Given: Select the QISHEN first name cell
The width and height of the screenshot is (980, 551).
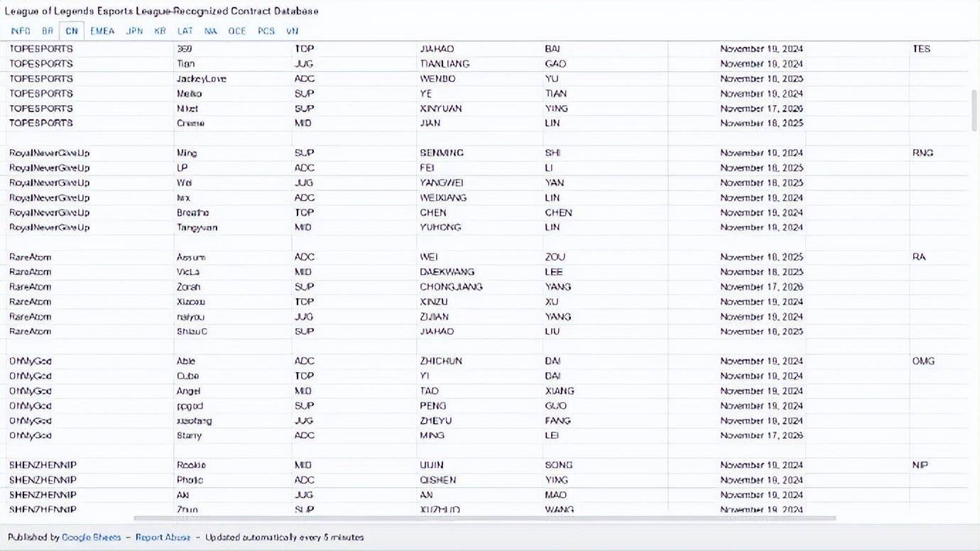Looking at the screenshot, I should coord(437,480).
